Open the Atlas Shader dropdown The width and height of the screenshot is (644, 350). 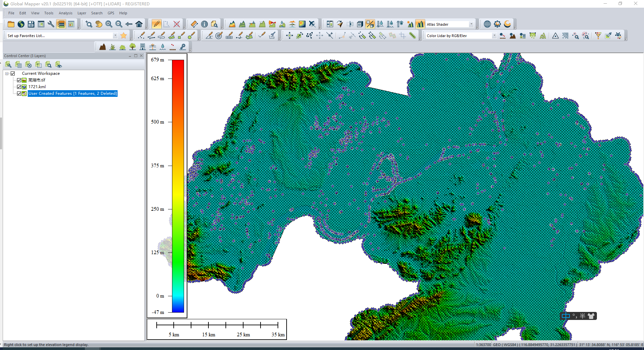(x=471, y=24)
